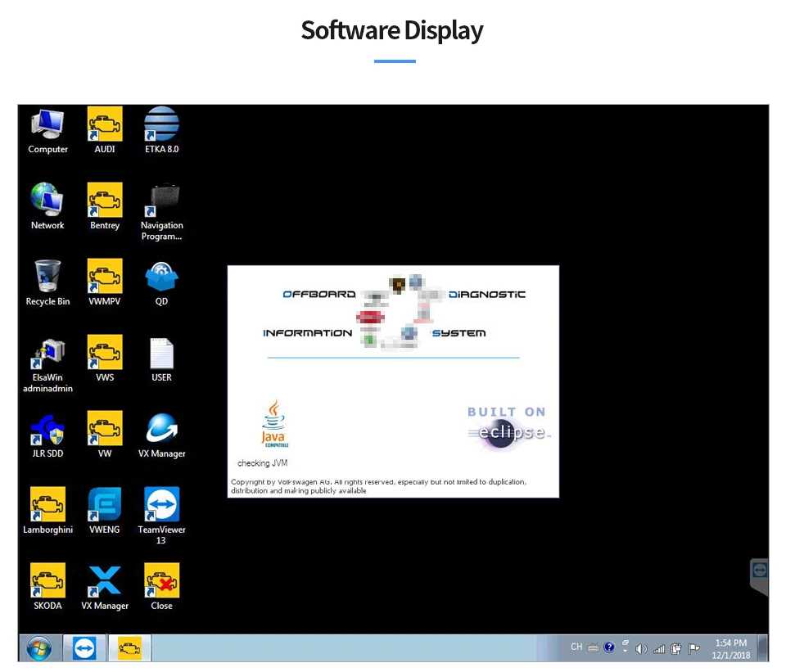The height and width of the screenshot is (672, 786).
Task: Open the CH language indicator
Action: tap(576, 647)
